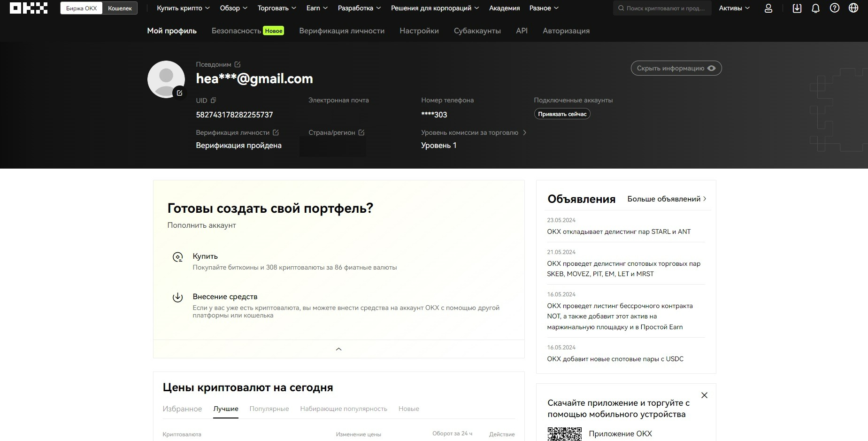868x441 pixels.
Task: Click the Изменение цены column header
Action: click(358, 434)
